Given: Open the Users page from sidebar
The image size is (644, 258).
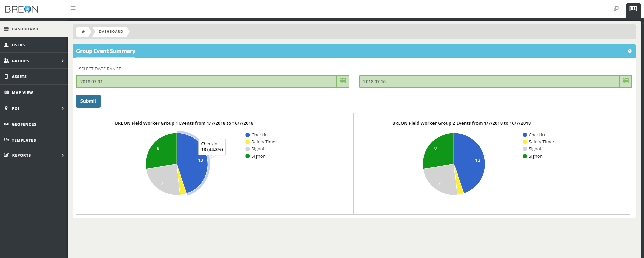Looking at the screenshot, I should [18, 45].
